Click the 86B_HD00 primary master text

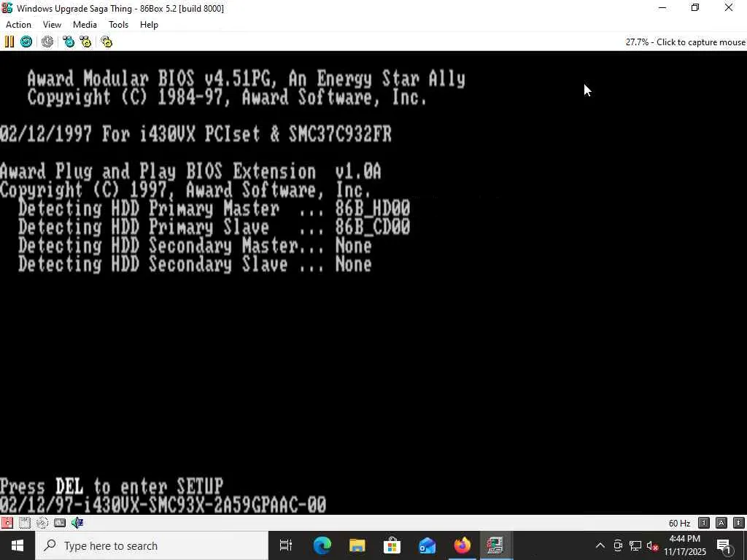point(373,209)
